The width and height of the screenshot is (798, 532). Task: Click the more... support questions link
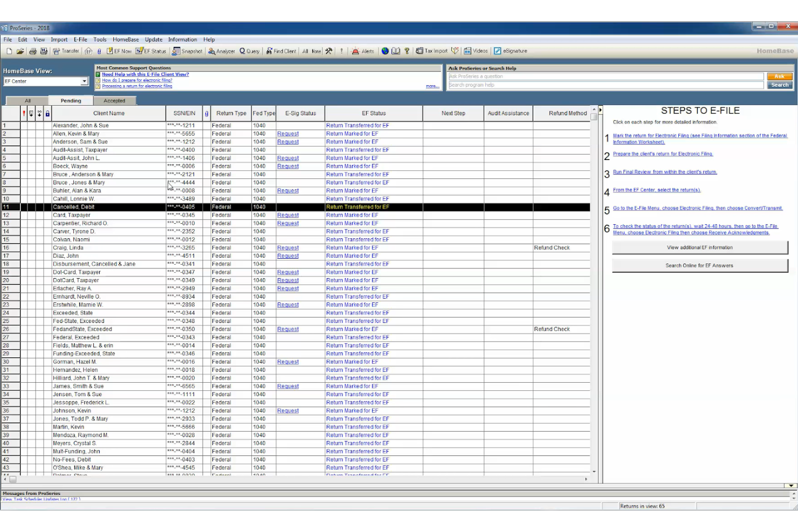click(x=432, y=86)
